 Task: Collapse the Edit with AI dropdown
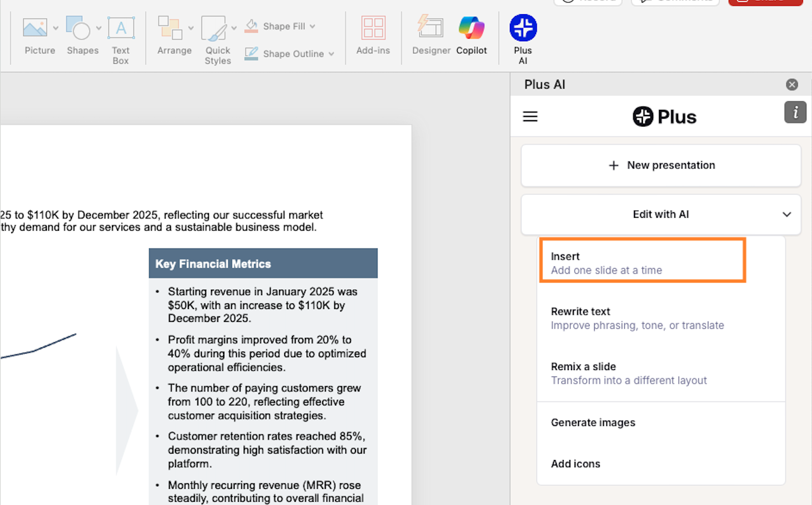(x=787, y=215)
